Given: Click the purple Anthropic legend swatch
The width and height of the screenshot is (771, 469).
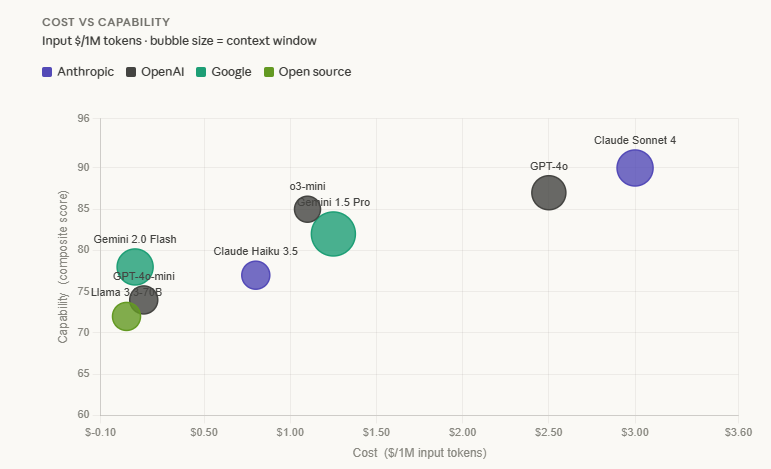Looking at the screenshot, I should click(48, 72).
